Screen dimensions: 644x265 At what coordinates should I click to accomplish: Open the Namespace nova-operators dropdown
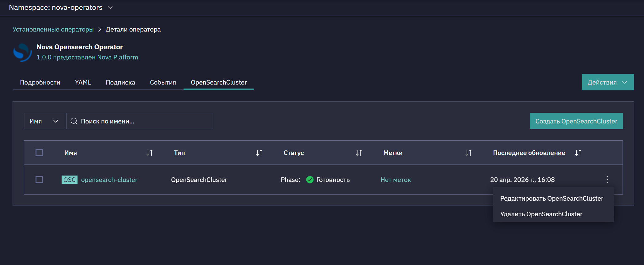pos(61,7)
